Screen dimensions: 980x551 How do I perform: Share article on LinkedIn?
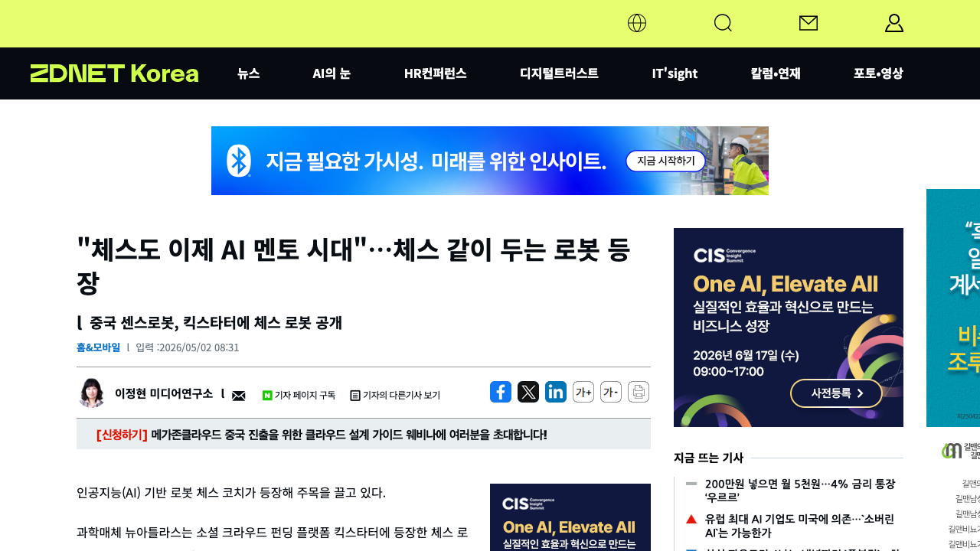556,392
